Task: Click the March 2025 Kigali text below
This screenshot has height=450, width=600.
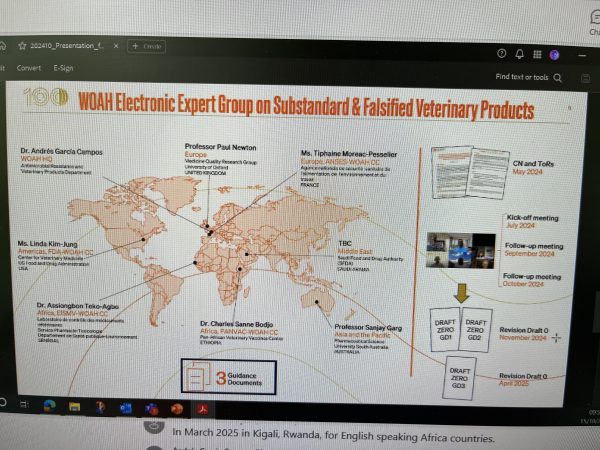Action: [x=333, y=435]
